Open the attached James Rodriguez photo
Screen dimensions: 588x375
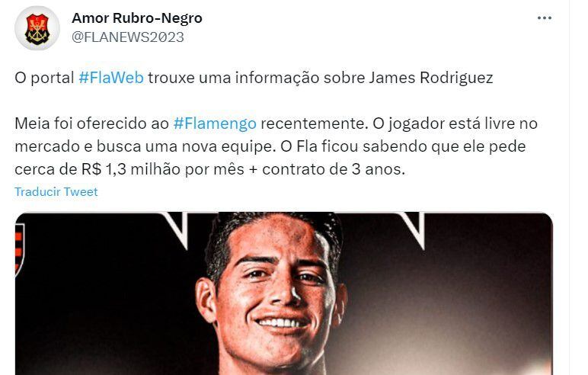[x=284, y=293]
